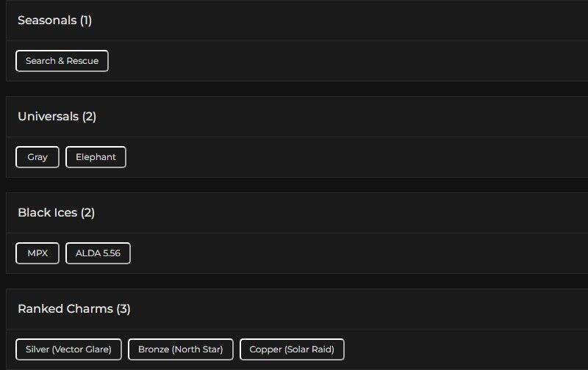588x370 pixels.
Task: Select the Gray universal skin tag
Action: point(37,157)
